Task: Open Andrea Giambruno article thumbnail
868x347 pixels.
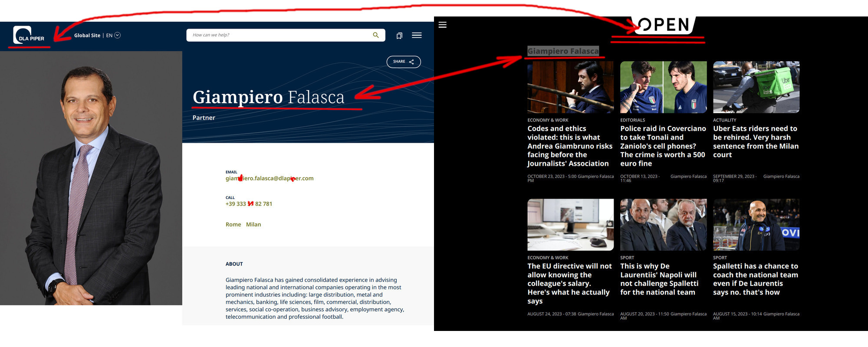Action: pos(570,87)
